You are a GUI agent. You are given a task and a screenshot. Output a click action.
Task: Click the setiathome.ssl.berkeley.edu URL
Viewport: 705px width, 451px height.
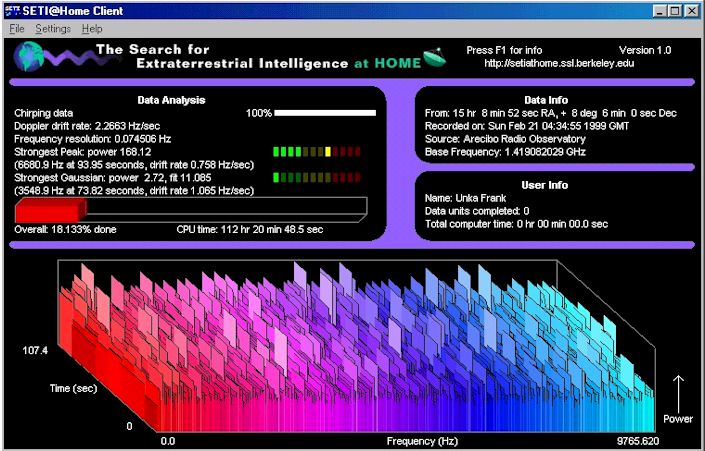click(x=559, y=63)
